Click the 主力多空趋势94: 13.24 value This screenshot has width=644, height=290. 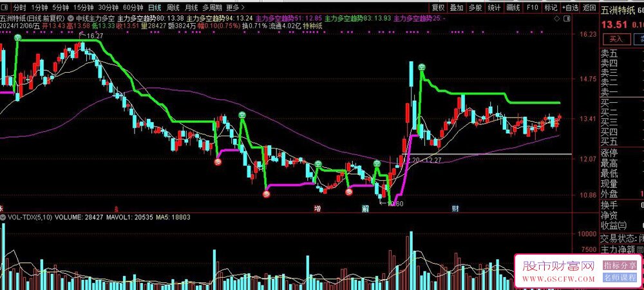(x=220, y=19)
